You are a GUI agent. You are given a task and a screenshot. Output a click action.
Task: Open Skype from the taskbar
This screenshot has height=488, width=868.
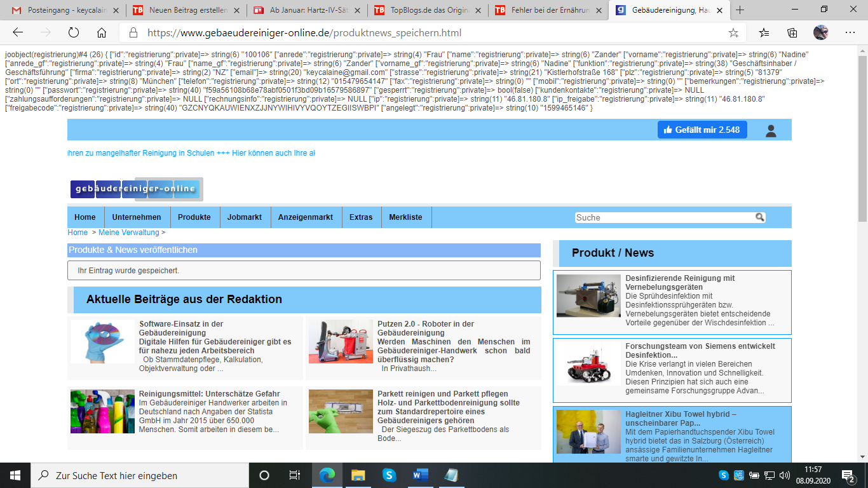(x=389, y=475)
